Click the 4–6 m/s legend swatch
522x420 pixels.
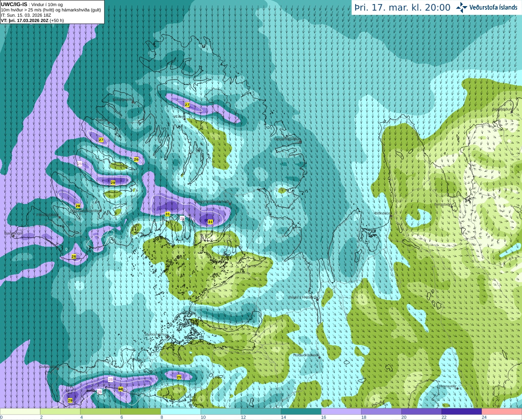[100, 411]
